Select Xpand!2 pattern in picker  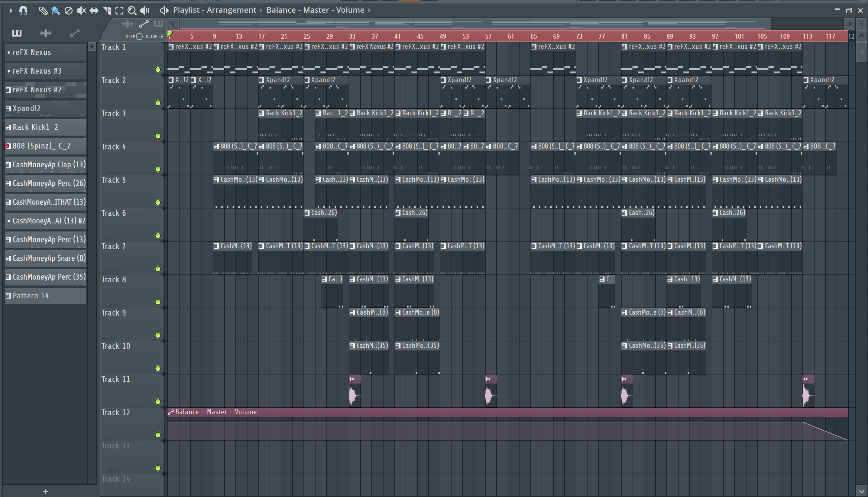pos(45,108)
